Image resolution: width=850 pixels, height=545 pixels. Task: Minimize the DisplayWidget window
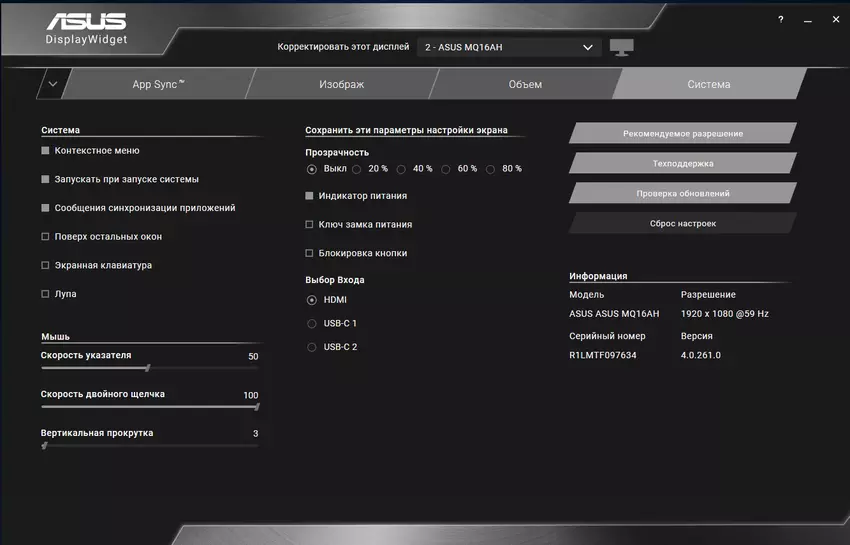tap(808, 19)
